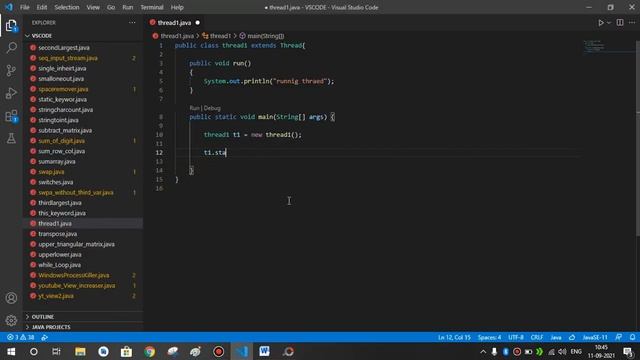Click the Run Java play button
Image resolution: width=640 pixels, height=360 pixels.
click(600, 23)
